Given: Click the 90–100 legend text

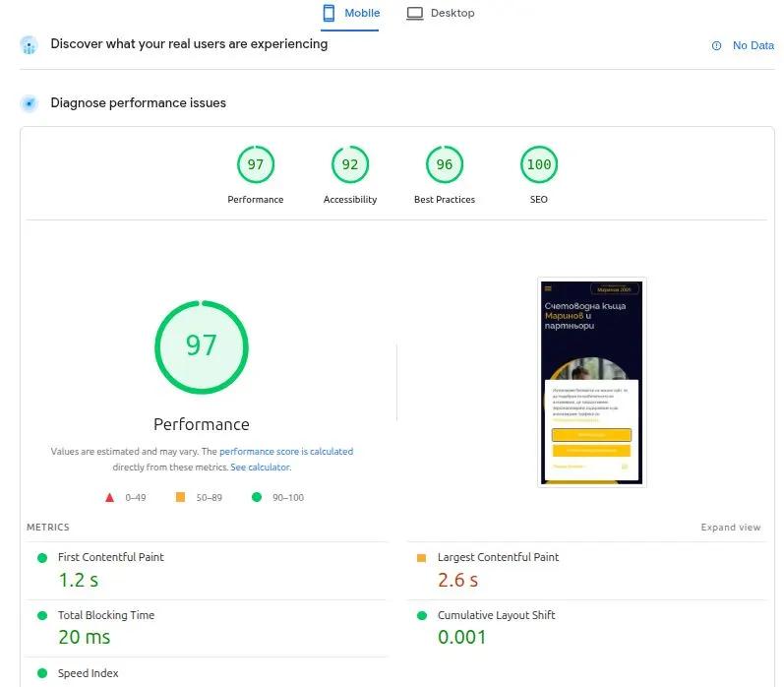Looking at the screenshot, I should (288, 498).
